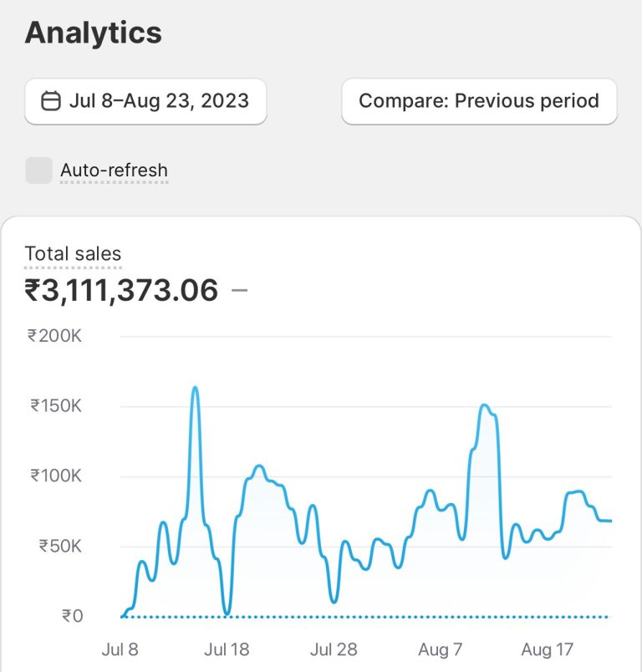Click the Auto-refresh label text
Image resolution: width=642 pixels, height=672 pixels.
(114, 171)
